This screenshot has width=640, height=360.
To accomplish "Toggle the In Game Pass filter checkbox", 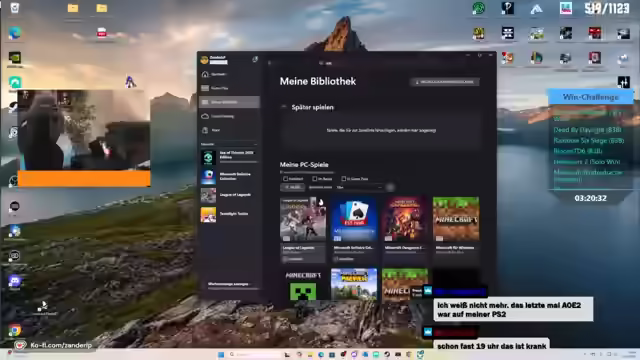I will [344, 179].
